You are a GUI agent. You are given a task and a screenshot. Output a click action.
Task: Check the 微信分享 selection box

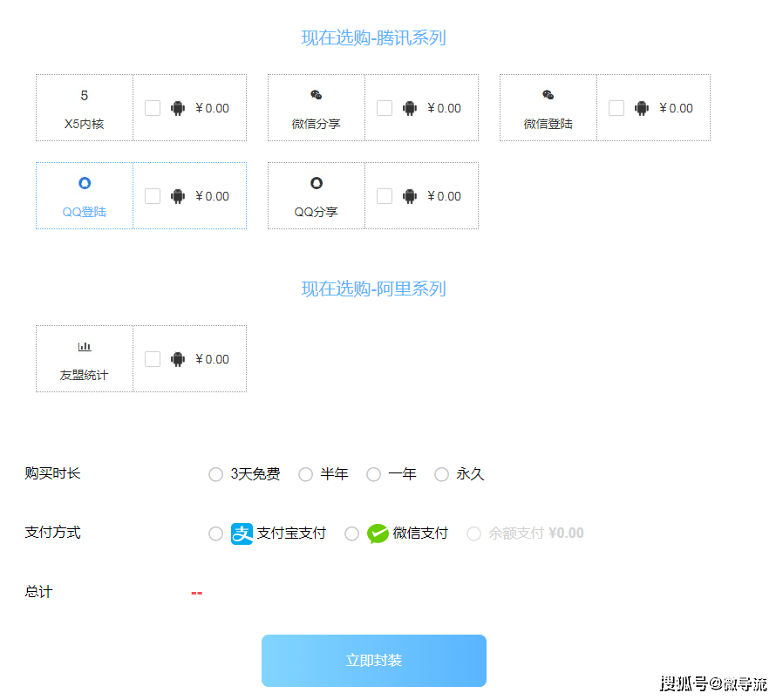[385, 107]
